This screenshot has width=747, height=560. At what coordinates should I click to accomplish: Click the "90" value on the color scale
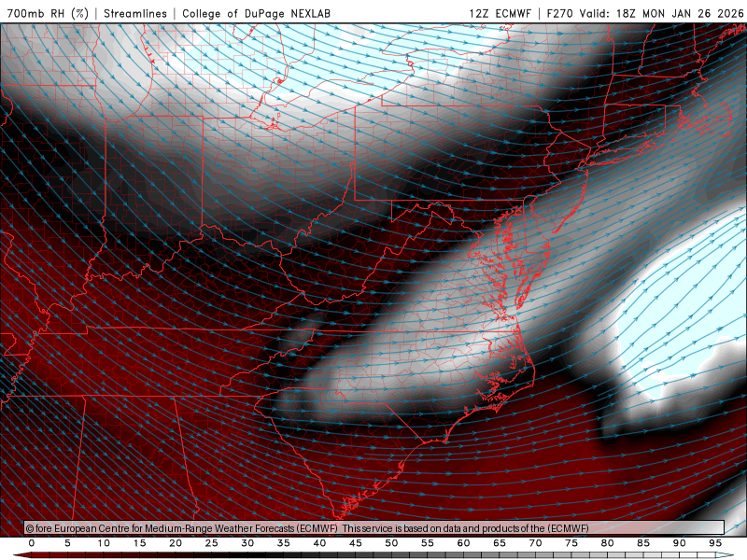pyautogui.click(x=679, y=543)
